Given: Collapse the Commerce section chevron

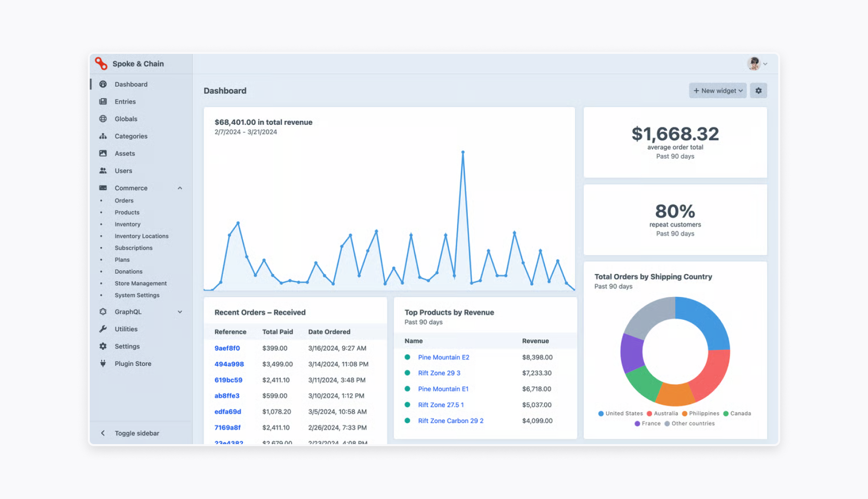Looking at the screenshot, I should [180, 188].
